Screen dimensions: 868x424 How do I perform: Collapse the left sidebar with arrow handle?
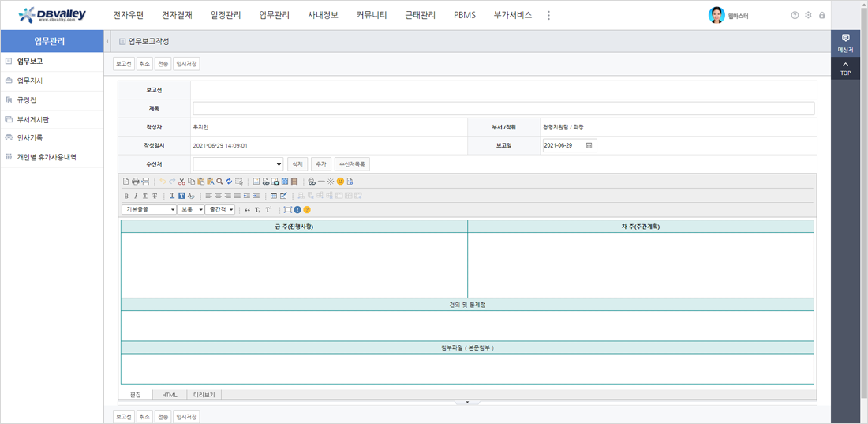tap(107, 41)
